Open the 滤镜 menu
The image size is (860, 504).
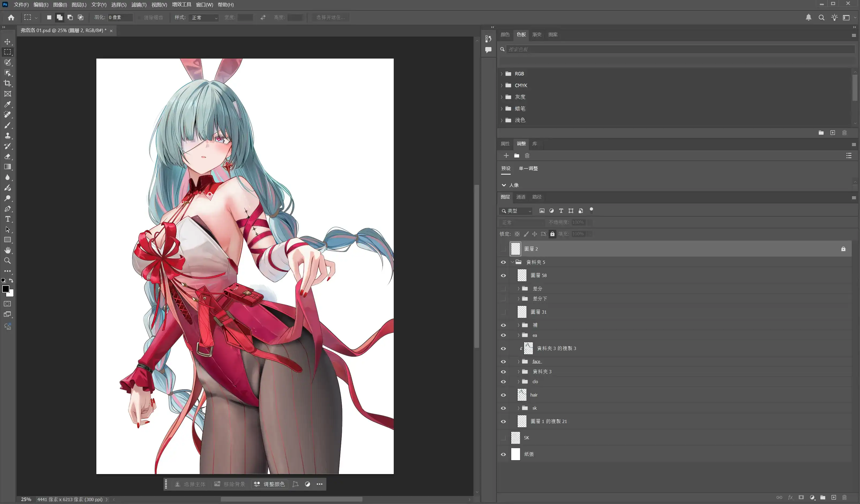(x=139, y=5)
